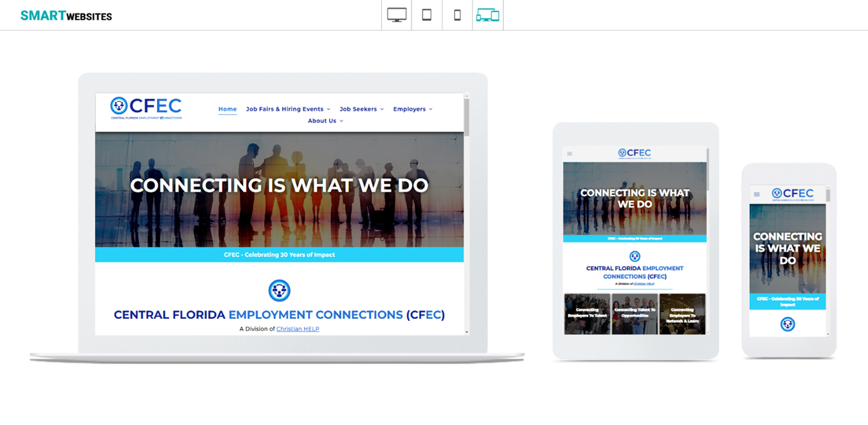The image size is (868, 425).
Task: Expand Job Fairs & Hiring Events menu
Action: tap(288, 109)
